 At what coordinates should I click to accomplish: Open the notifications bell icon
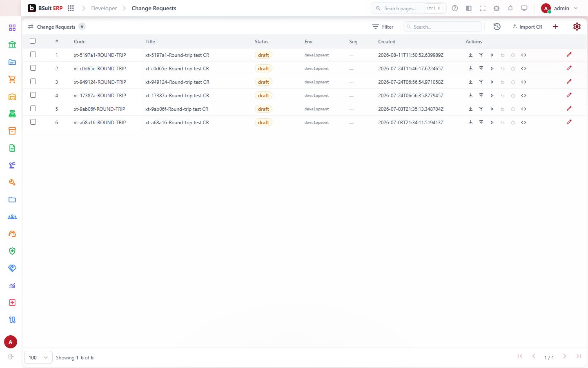pyautogui.click(x=510, y=8)
